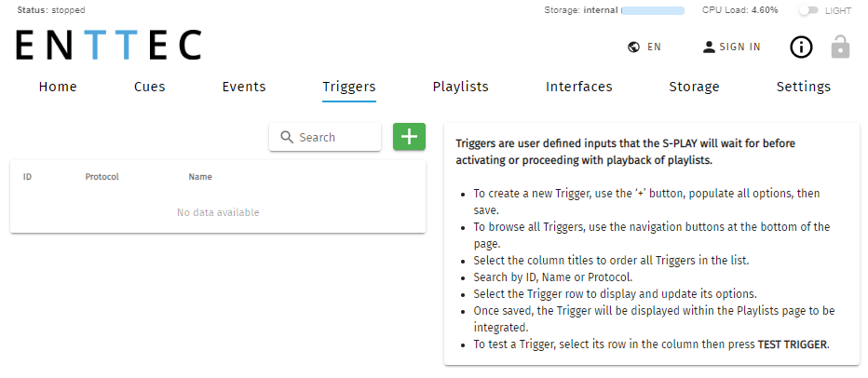Image resolution: width=868 pixels, height=378 pixels.
Task: Select the Triggers tab
Action: (x=349, y=87)
